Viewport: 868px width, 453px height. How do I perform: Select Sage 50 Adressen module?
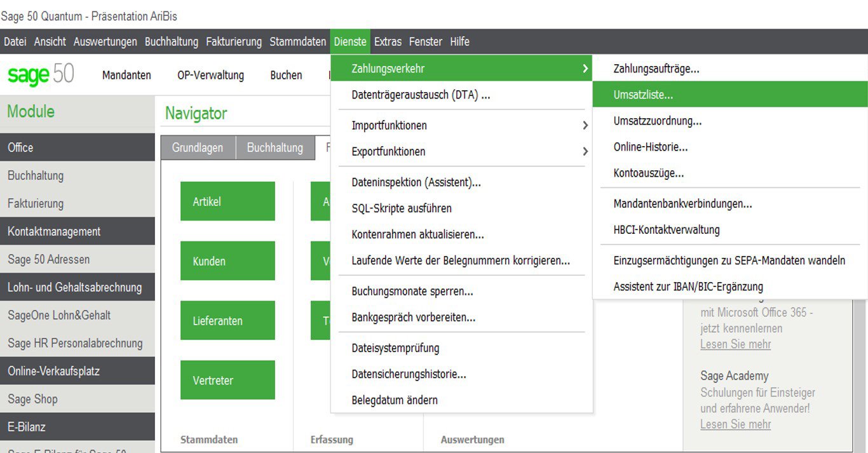[x=49, y=259]
